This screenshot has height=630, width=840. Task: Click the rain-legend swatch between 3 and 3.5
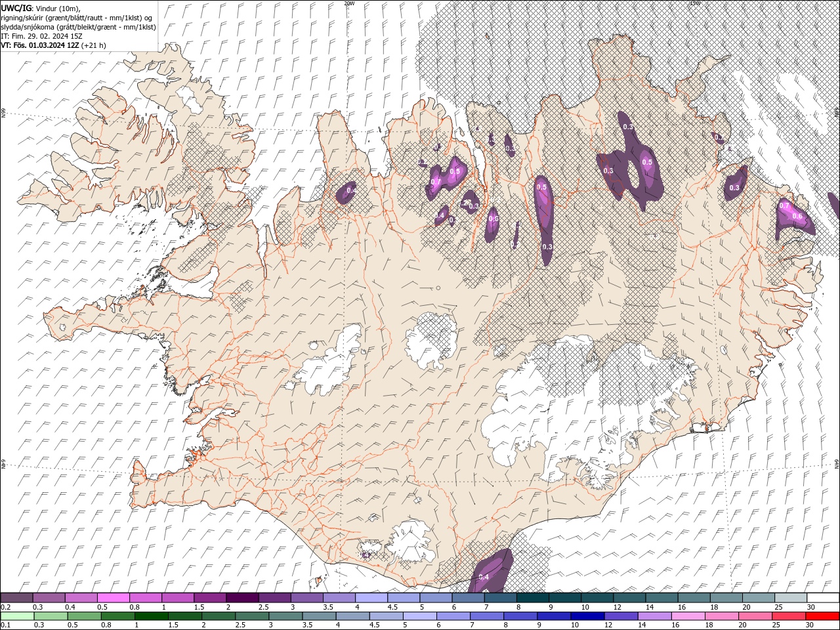point(285,616)
